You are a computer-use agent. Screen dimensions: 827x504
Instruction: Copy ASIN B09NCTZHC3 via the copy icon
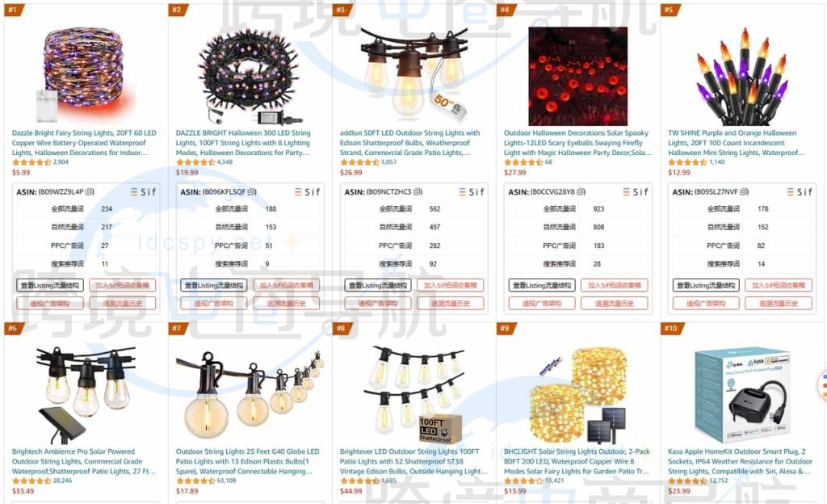418,192
